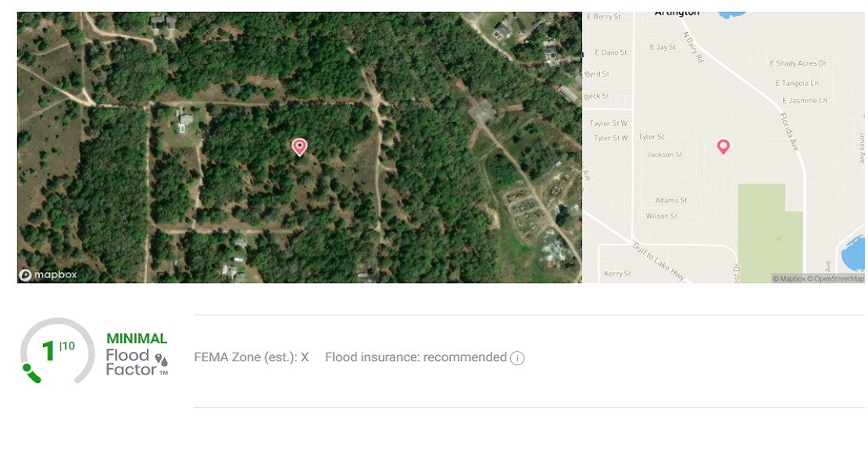The width and height of the screenshot is (868, 473).
Task: Click the Flood Factor score gauge
Action: point(57,350)
